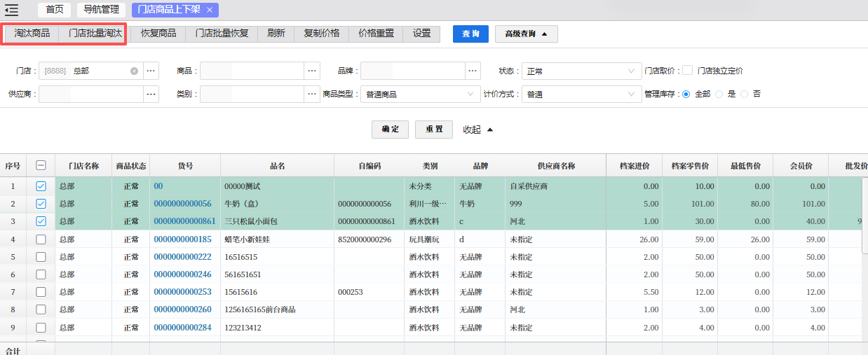Screen dimensions: 868x355
Task: Open item link 0000000000253
Action: tap(182, 292)
